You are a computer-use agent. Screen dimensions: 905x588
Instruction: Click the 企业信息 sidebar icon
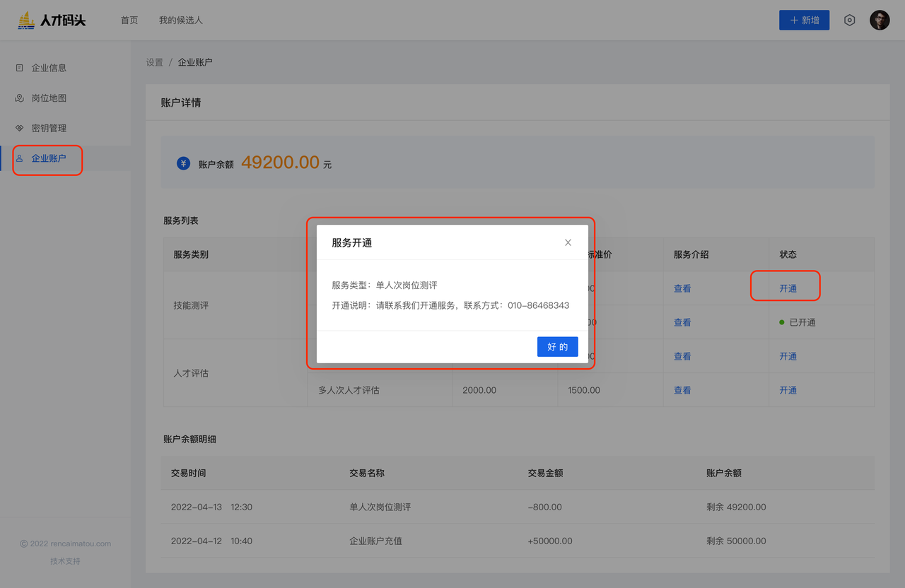pyautogui.click(x=20, y=68)
